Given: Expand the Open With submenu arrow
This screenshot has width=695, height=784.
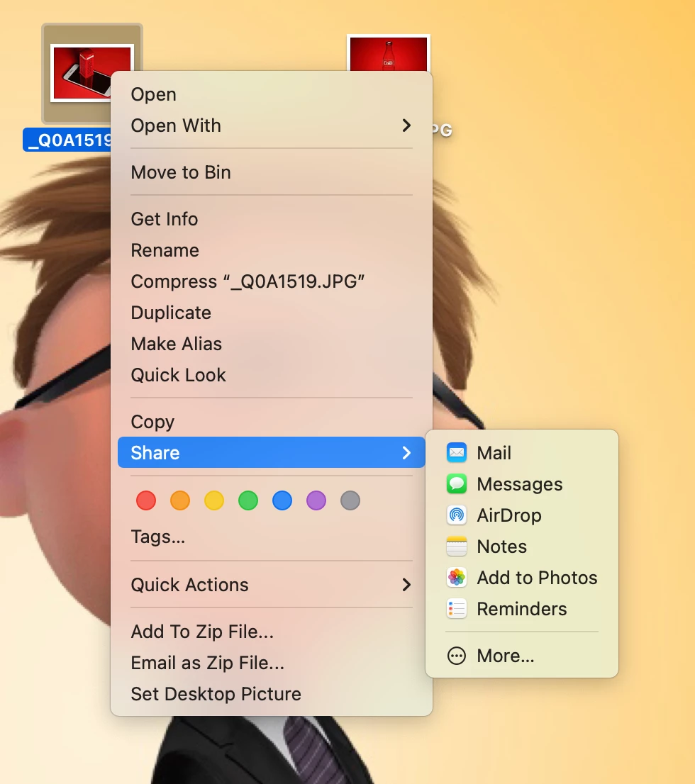Looking at the screenshot, I should [x=406, y=125].
